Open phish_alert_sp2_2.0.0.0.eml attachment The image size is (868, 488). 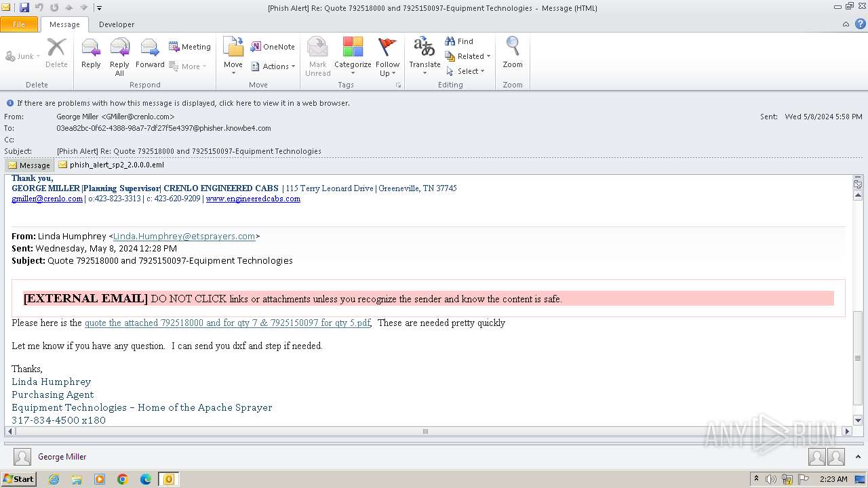[x=111, y=165]
